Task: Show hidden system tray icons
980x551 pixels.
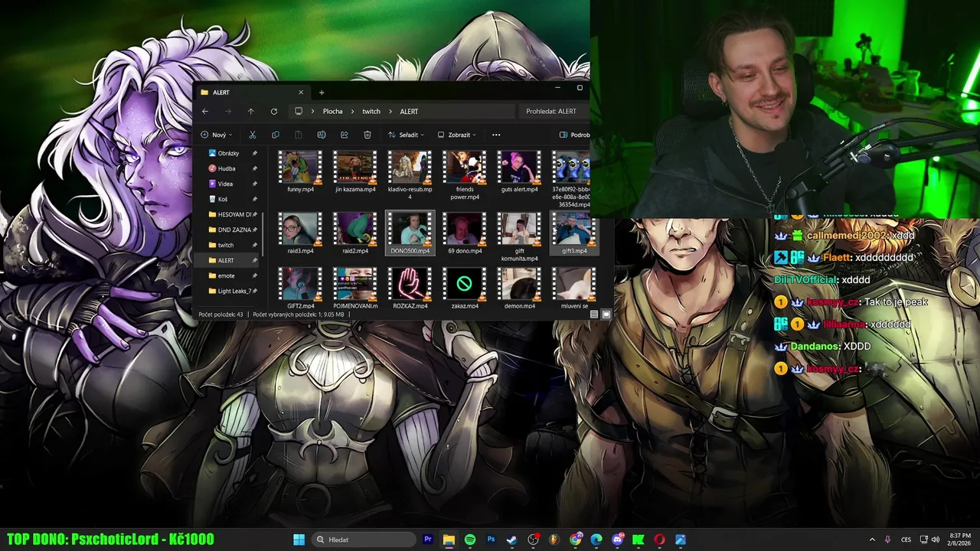Action: click(x=872, y=540)
